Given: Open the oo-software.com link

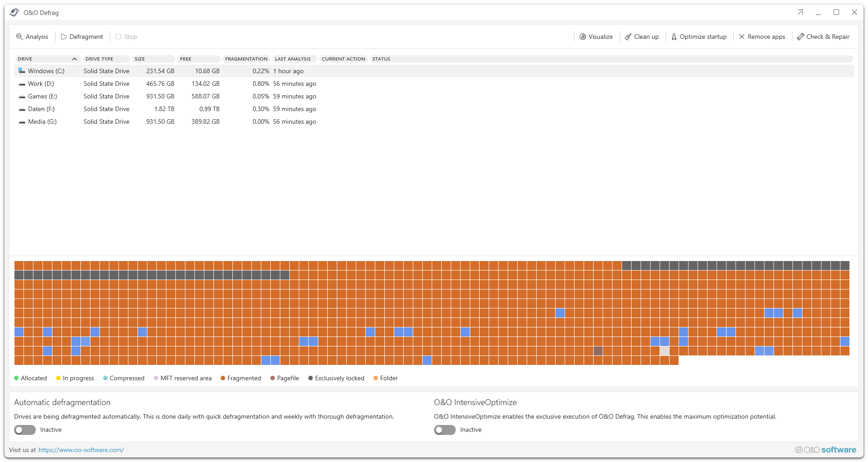Looking at the screenshot, I should click(x=81, y=449).
